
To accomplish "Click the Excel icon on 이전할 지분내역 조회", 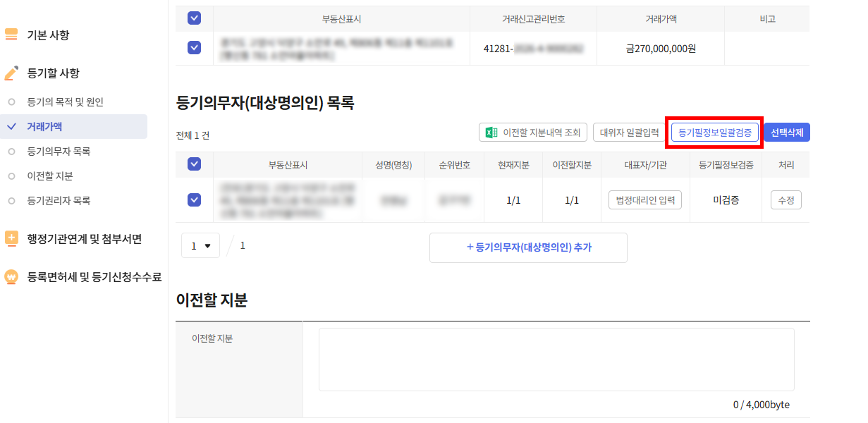I will pyautogui.click(x=491, y=132).
